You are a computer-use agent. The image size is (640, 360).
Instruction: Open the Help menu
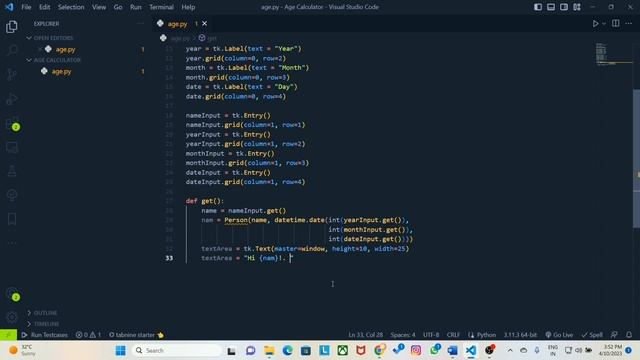[x=188, y=7]
